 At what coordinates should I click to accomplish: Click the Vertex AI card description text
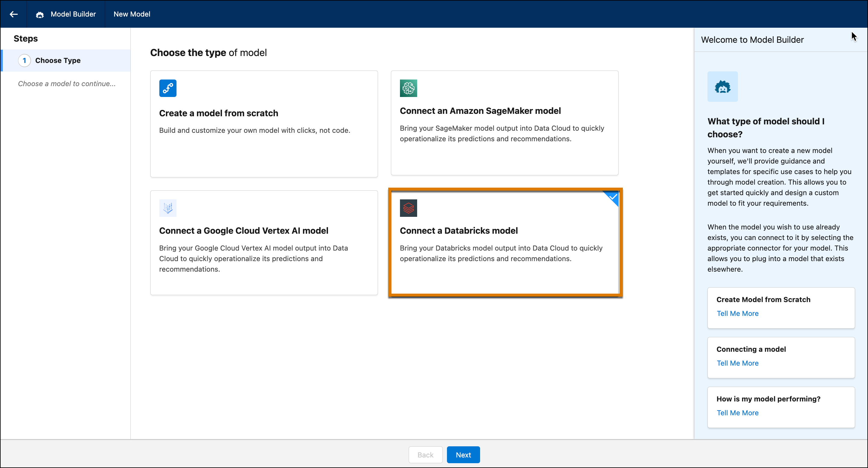[x=253, y=258]
